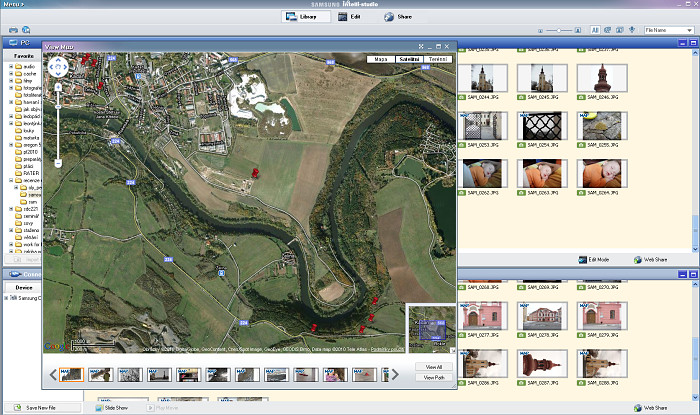The height and width of the screenshot is (415, 700).
Task: Click the View All button
Action: point(433,368)
